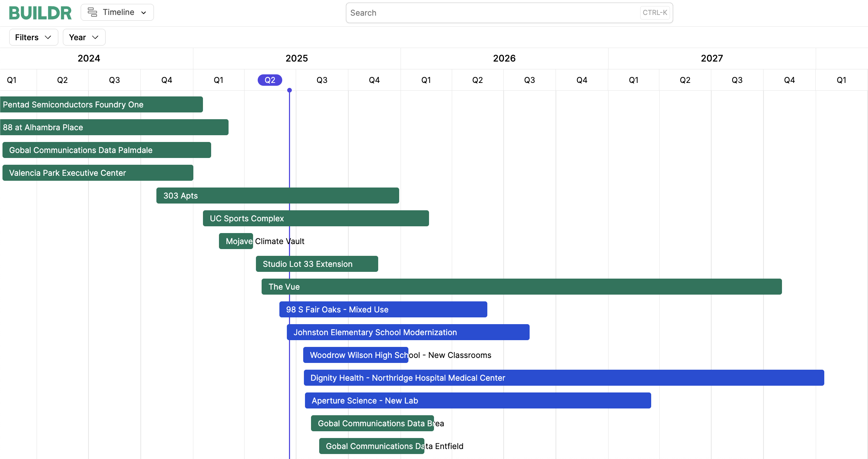The width and height of the screenshot is (868, 459).
Task: Click Q2 quarter label under 2027
Action: [685, 80]
